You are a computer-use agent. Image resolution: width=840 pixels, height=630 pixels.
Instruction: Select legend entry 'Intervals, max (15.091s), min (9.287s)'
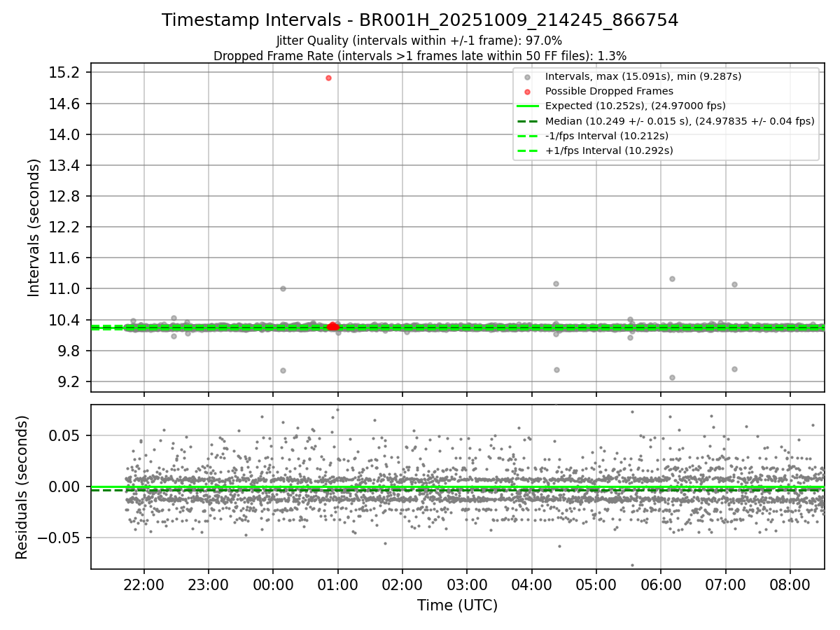(643, 76)
